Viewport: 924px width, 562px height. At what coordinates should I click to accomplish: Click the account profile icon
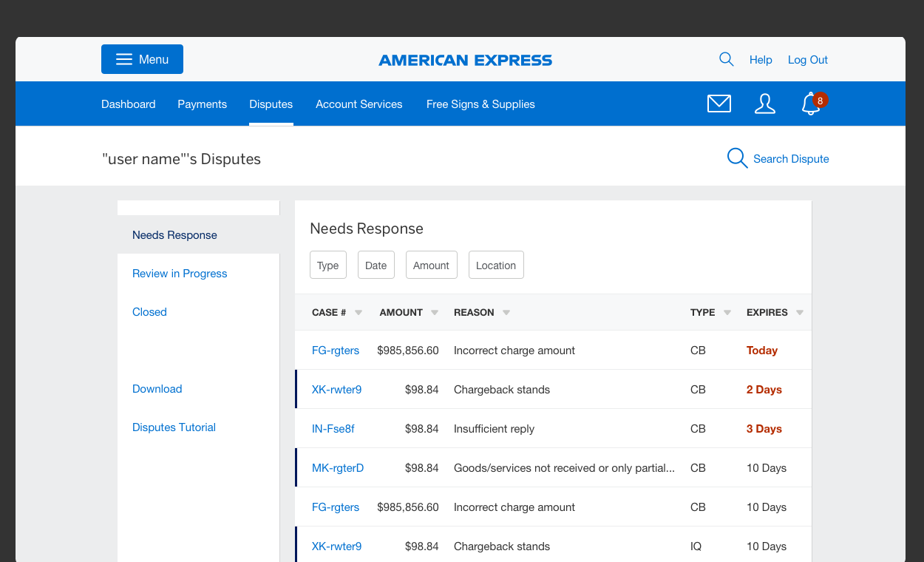[x=765, y=104]
